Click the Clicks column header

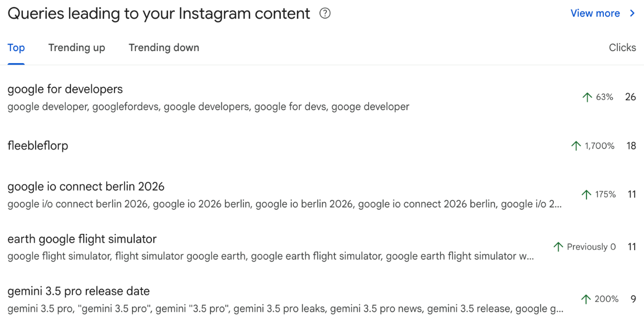pos(622,48)
